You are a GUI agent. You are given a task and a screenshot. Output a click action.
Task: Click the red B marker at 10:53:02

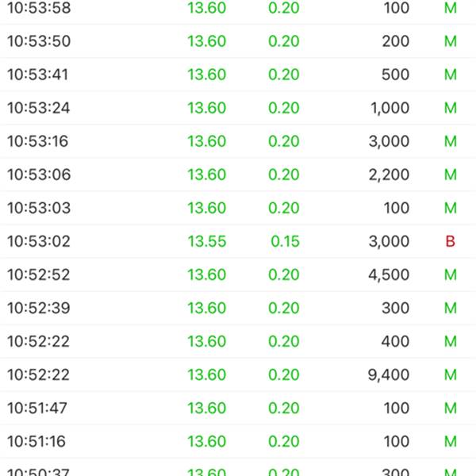450,241
